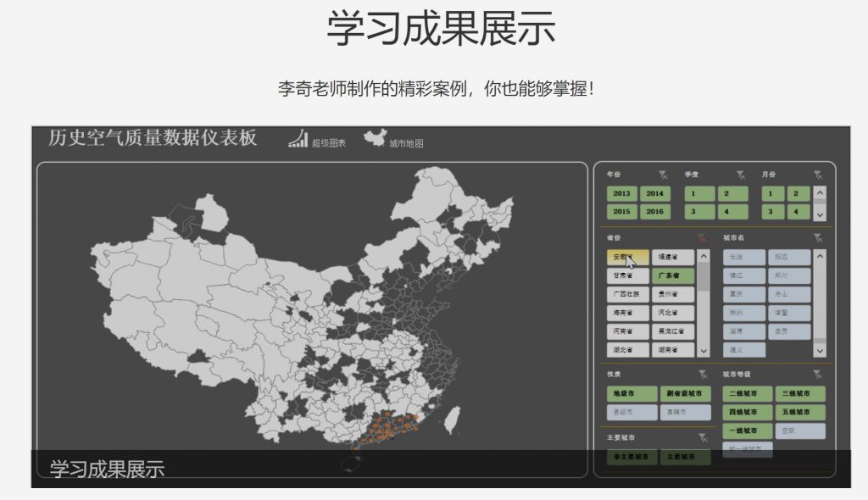This screenshot has width=868, height=500.
Task: Clear the 月份 slicer filter
Action: click(x=818, y=175)
